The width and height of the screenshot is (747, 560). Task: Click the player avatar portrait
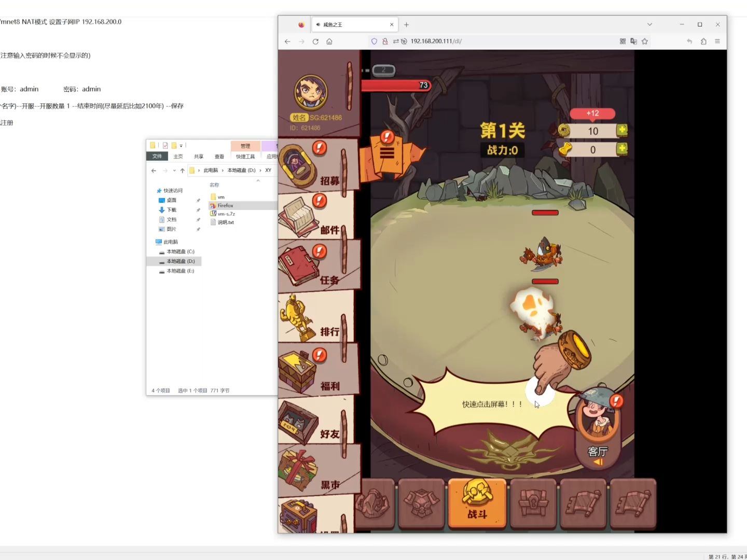coord(311,92)
